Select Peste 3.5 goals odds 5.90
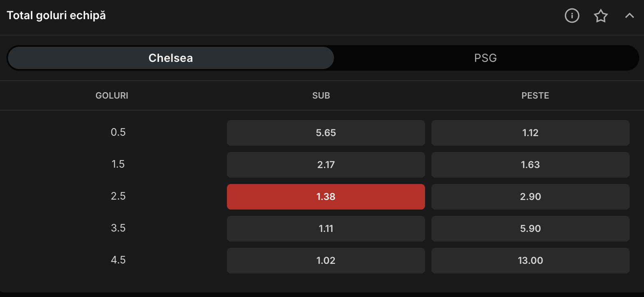Image resolution: width=644 pixels, height=297 pixels. [530, 228]
